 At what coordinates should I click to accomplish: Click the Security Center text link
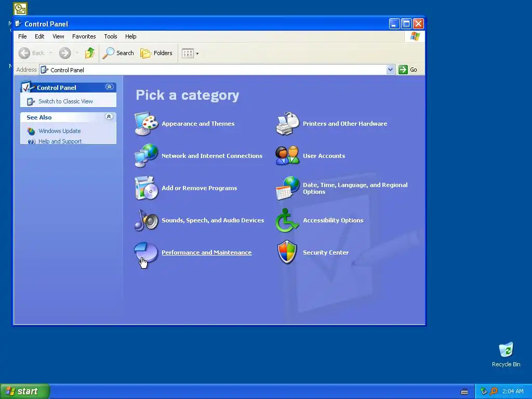326,252
